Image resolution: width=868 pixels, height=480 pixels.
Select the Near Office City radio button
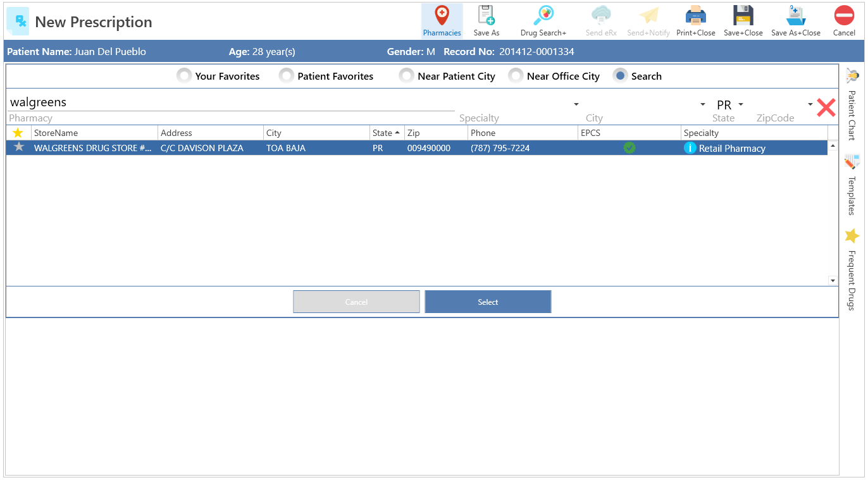tap(516, 76)
